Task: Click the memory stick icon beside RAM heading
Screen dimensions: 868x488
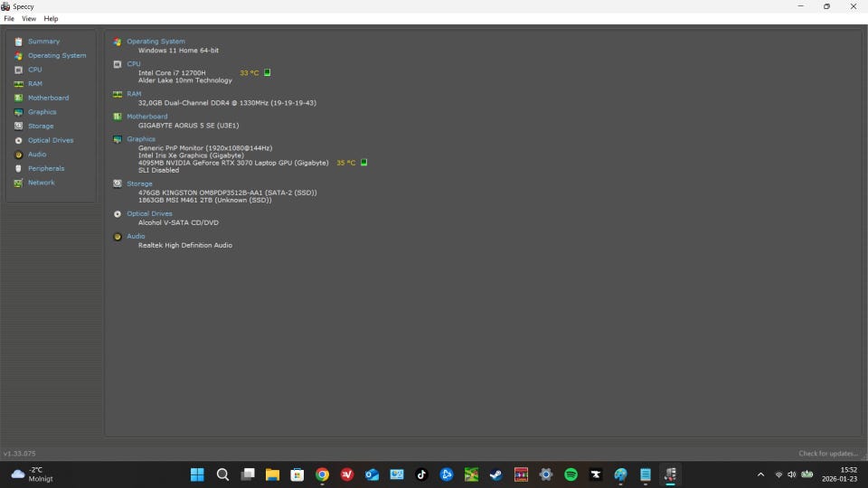Action: click(x=118, y=95)
